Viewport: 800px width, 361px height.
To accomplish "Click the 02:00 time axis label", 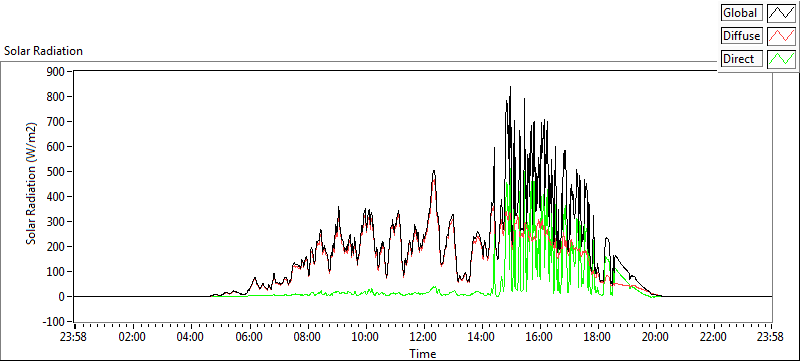I will click(x=133, y=337).
